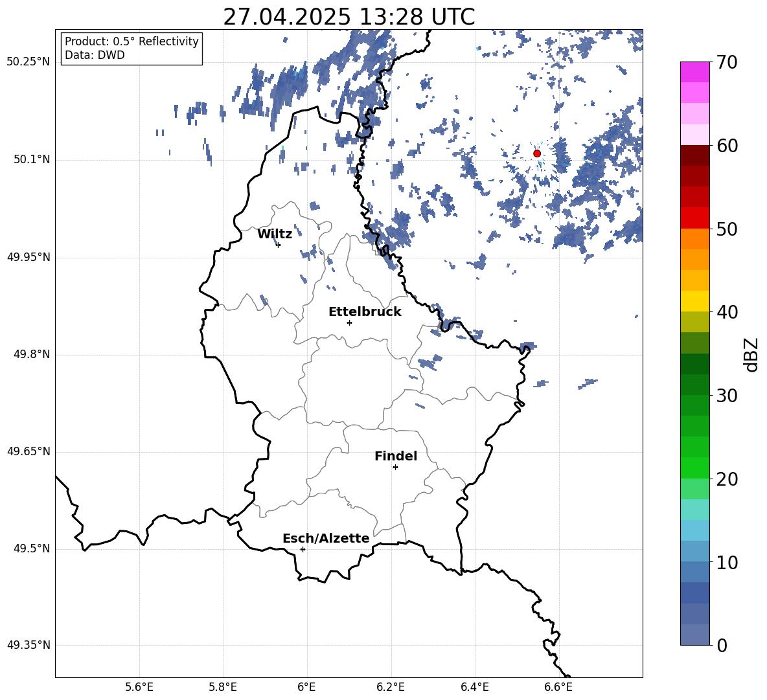Click the 6°E longitude label

[306, 687]
